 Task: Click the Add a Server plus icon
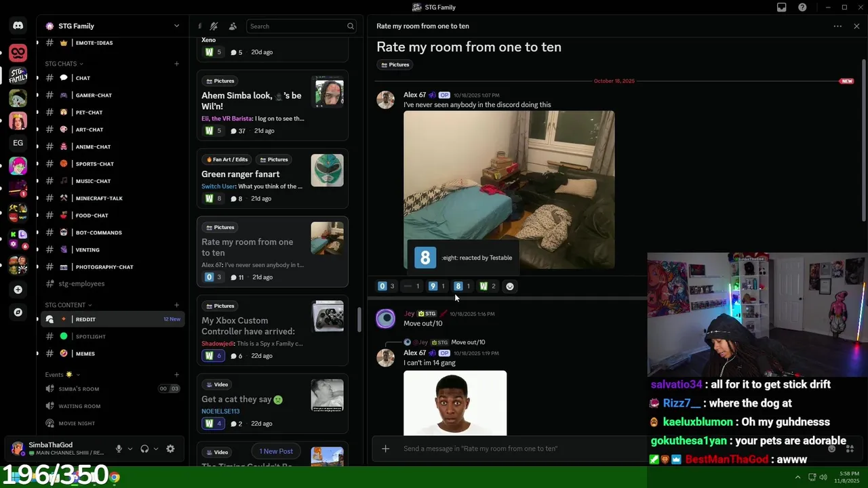(18, 289)
